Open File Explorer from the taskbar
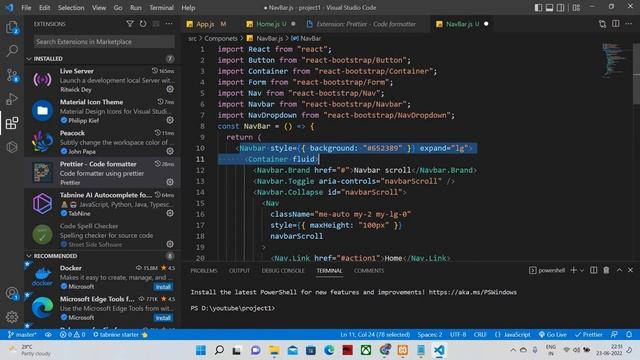 tap(274, 350)
